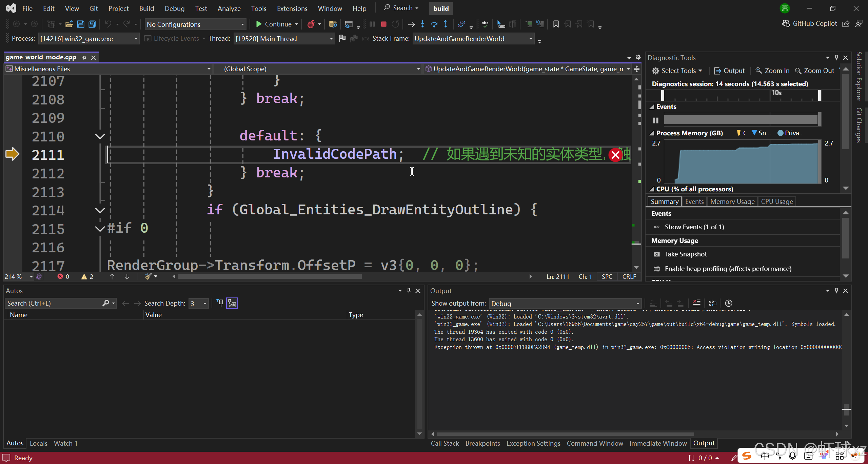
Task: Click the Continue button
Action: pyautogui.click(x=274, y=24)
